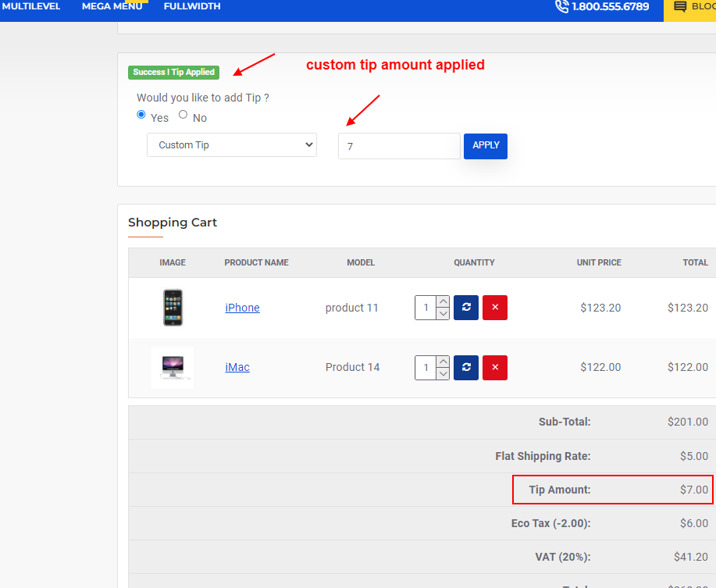This screenshot has height=588, width=716.
Task: Increment iPhone quantity with the up arrow
Action: point(443,301)
